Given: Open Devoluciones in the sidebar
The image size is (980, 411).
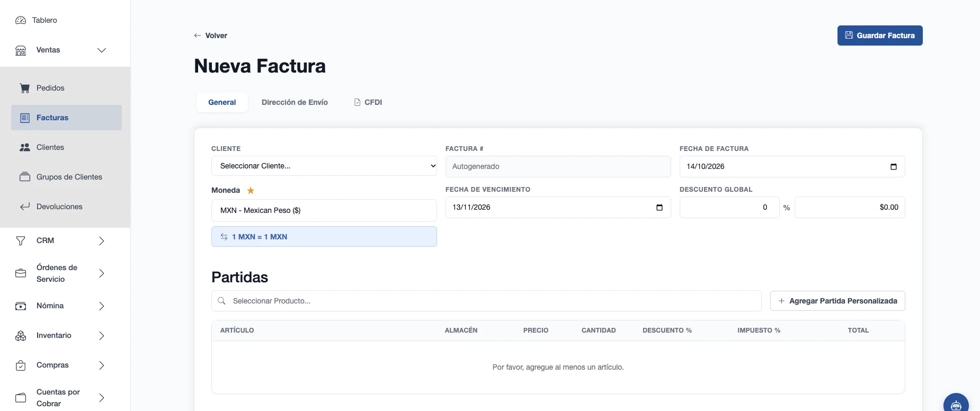Looking at the screenshot, I should tap(66, 207).
